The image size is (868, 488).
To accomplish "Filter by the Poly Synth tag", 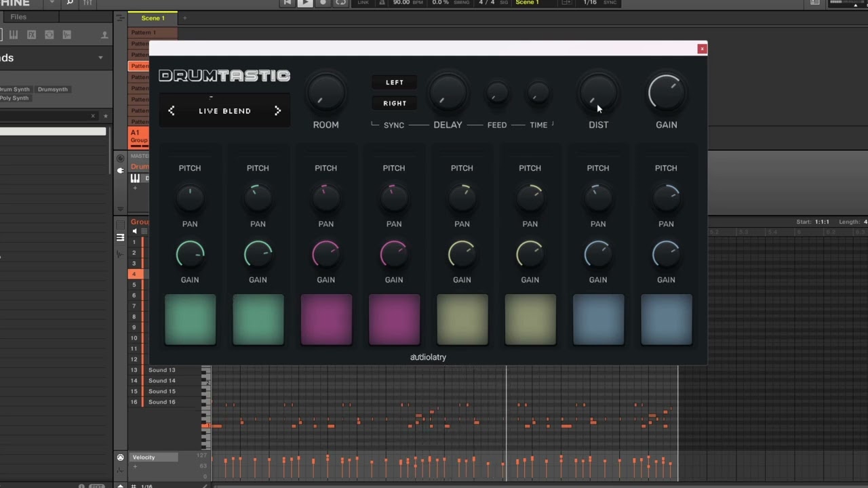I will click(x=14, y=98).
